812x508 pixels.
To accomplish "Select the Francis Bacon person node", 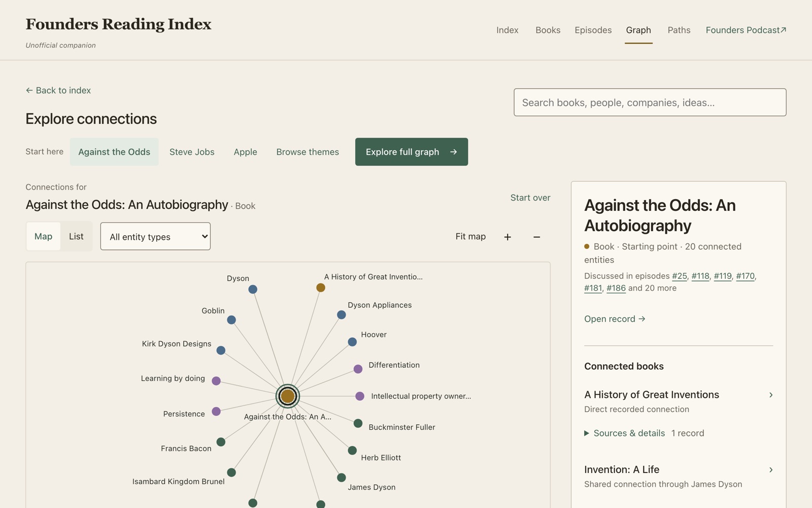I will pyautogui.click(x=221, y=442).
